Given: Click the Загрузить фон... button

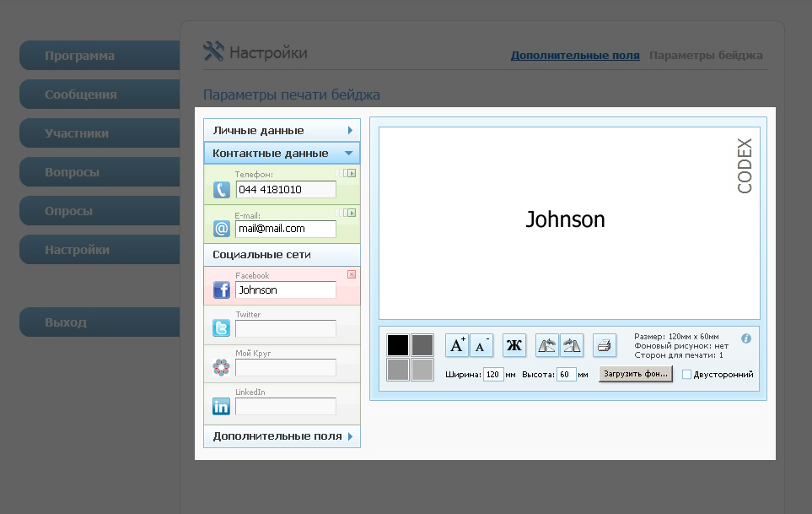Looking at the screenshot, I should click(636, 374).
